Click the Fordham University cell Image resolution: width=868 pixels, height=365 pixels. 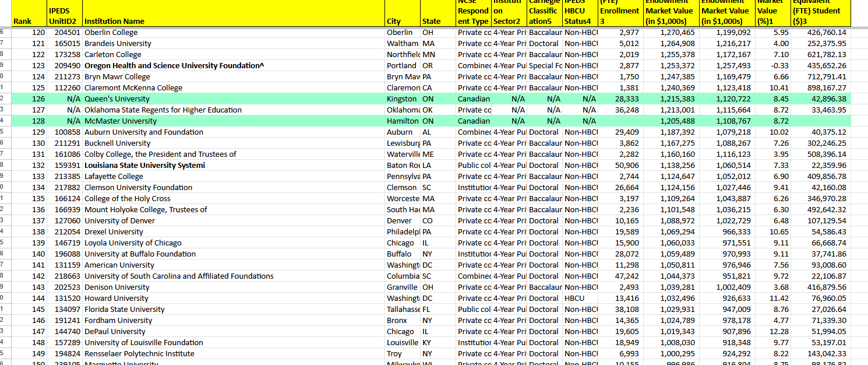(234, 321)
